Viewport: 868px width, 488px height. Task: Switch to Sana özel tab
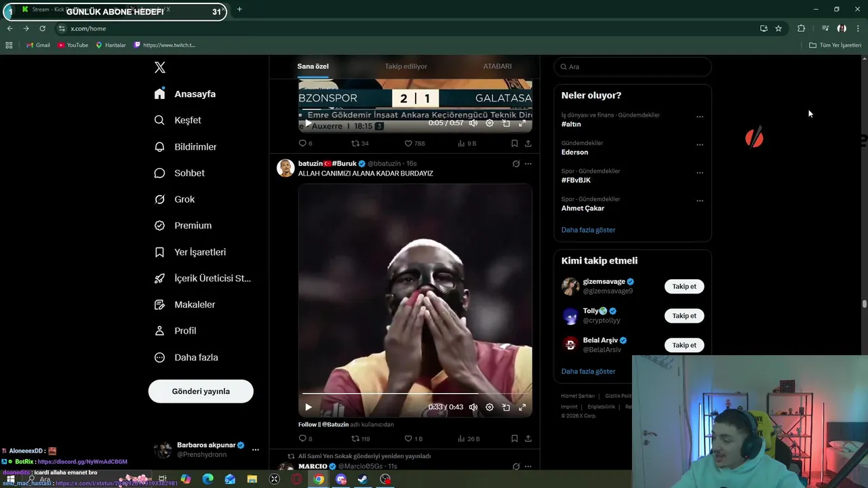pyautogui.click(x=313, y=66)
